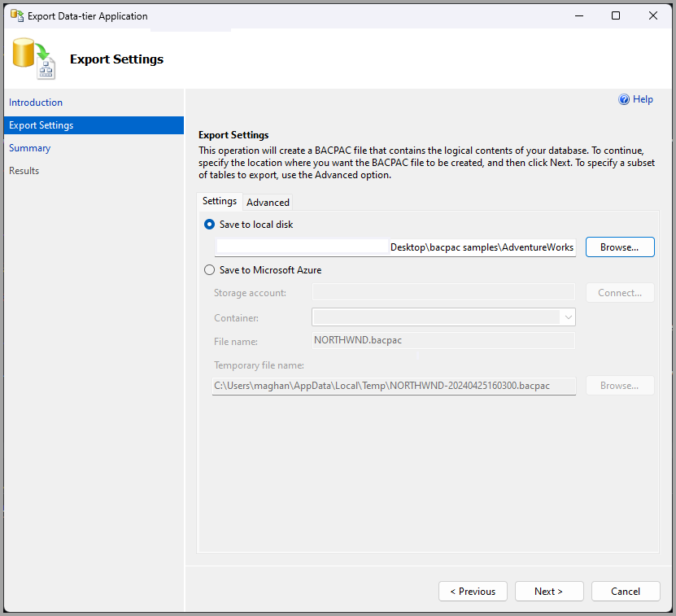Open the Container dropdown
This screenshot has width=676, height=616.
tap(568, 317)
